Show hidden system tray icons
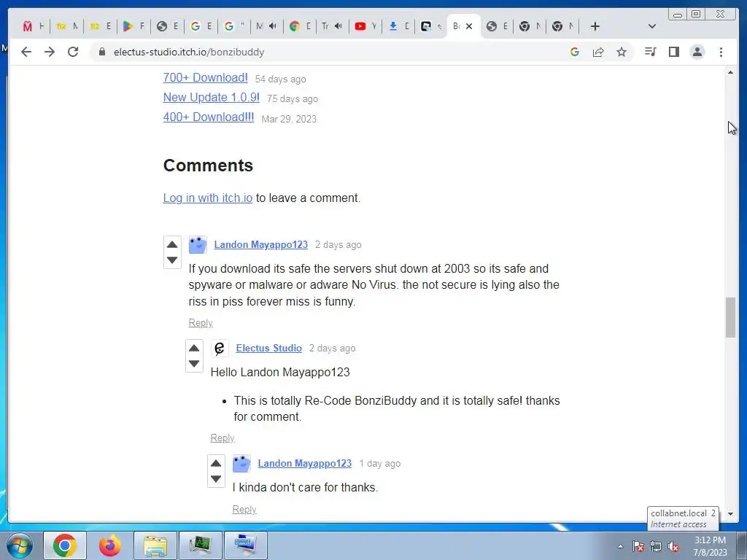This screenshot has height=560, width=747. [620, 546]
